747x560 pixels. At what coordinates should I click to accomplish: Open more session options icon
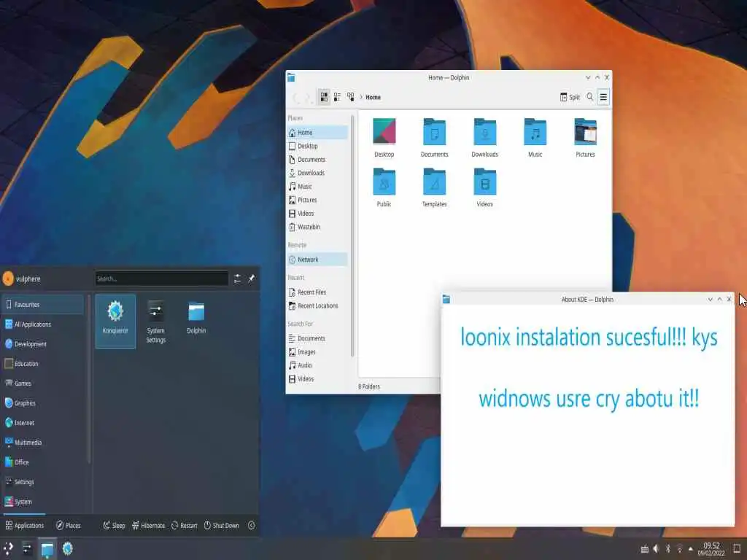coord(252,526)
